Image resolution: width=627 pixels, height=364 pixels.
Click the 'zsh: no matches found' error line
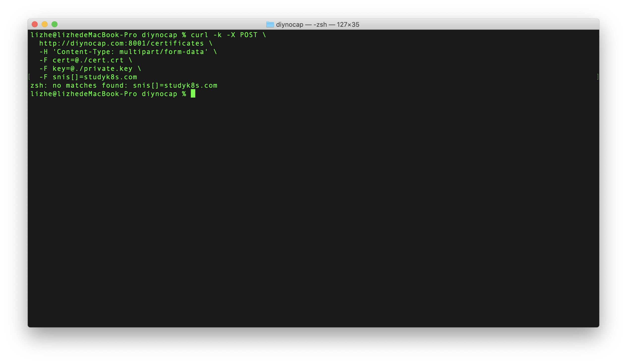(x=124, y=86)
